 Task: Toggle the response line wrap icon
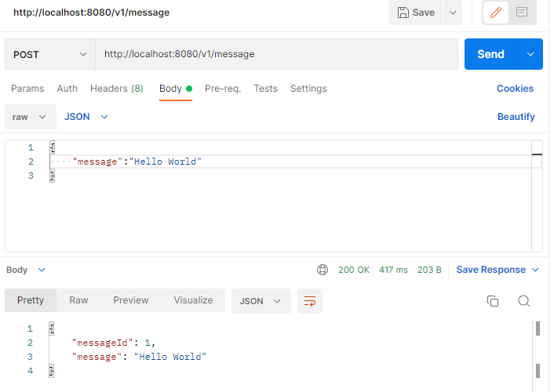(310, 301)
